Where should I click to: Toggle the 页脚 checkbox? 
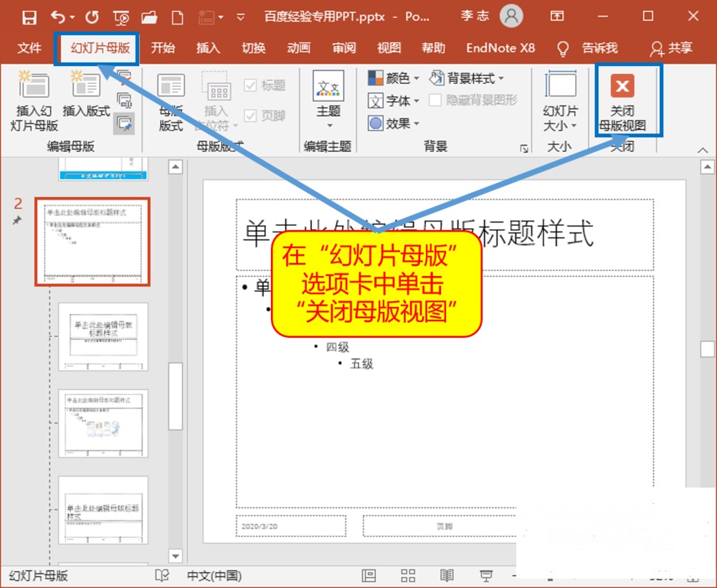265,115
